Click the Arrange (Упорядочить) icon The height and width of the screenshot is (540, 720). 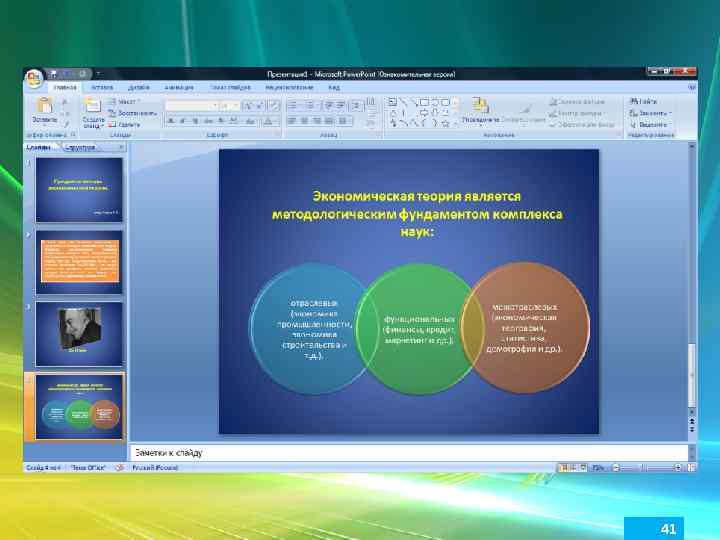480,106
